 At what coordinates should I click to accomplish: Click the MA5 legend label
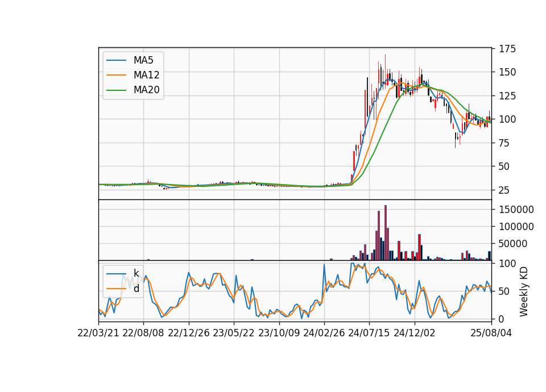coord(143,60)
